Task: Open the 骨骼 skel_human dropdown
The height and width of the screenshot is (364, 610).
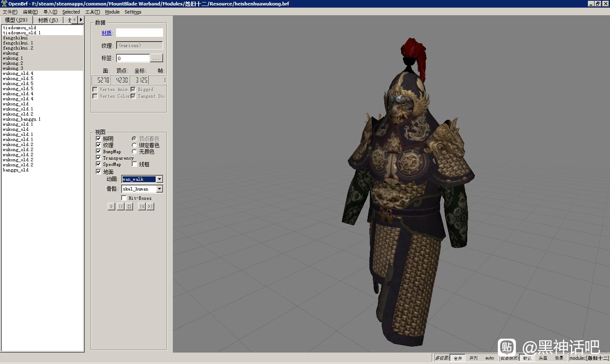Action: (x=159, y=189)
